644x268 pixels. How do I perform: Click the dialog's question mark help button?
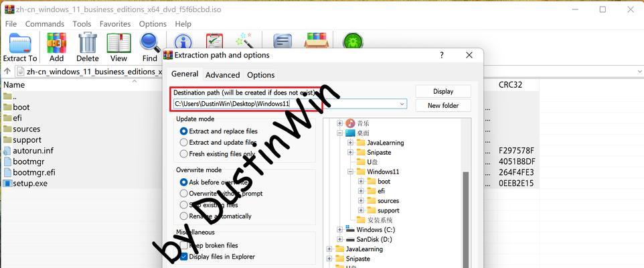(442, 55)
